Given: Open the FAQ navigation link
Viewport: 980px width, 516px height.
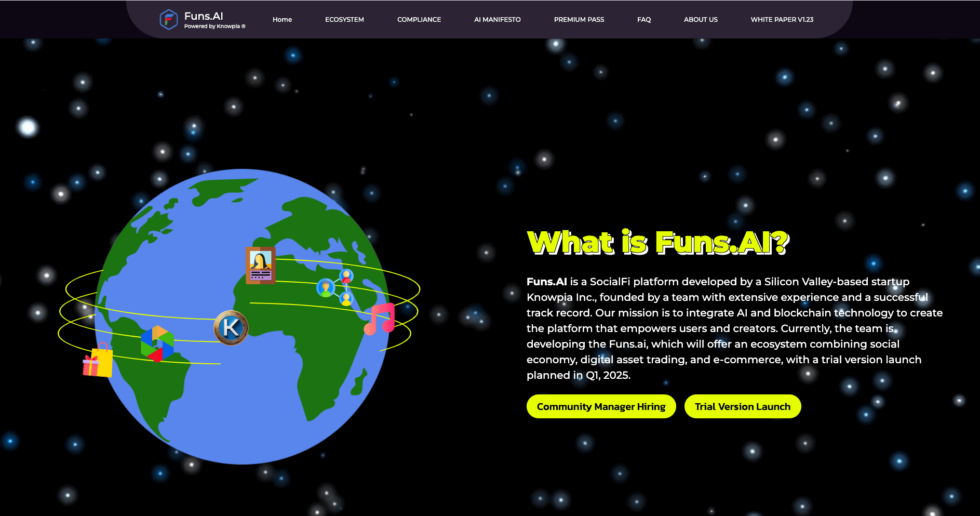Looking at the screenshot, I should [x=643, y=20].
